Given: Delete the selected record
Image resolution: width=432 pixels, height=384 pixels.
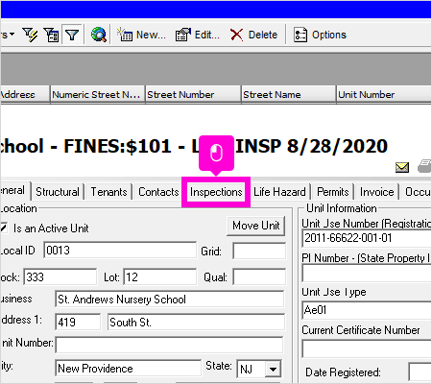Looking at the screenshot, I should [254, 35].
